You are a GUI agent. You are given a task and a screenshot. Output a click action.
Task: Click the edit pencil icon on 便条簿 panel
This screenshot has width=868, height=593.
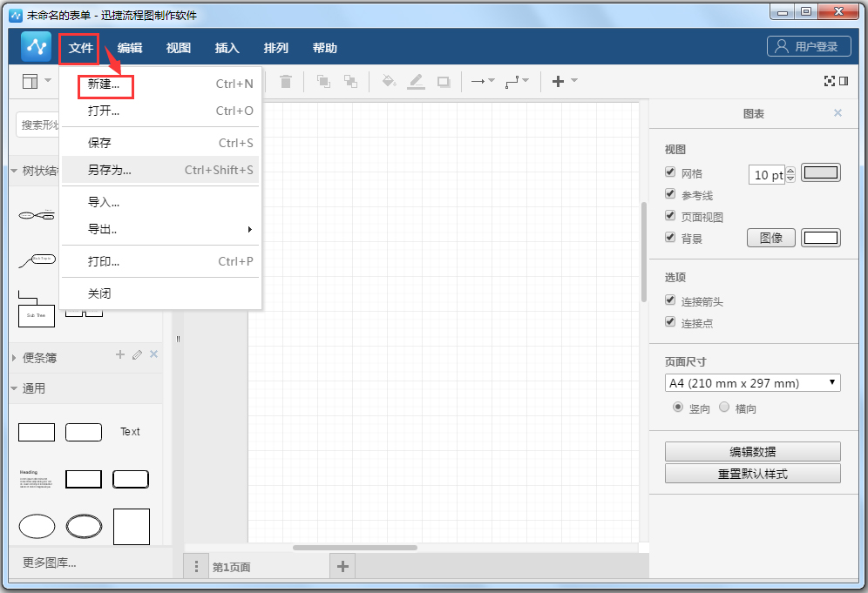[x=137, y=355]
